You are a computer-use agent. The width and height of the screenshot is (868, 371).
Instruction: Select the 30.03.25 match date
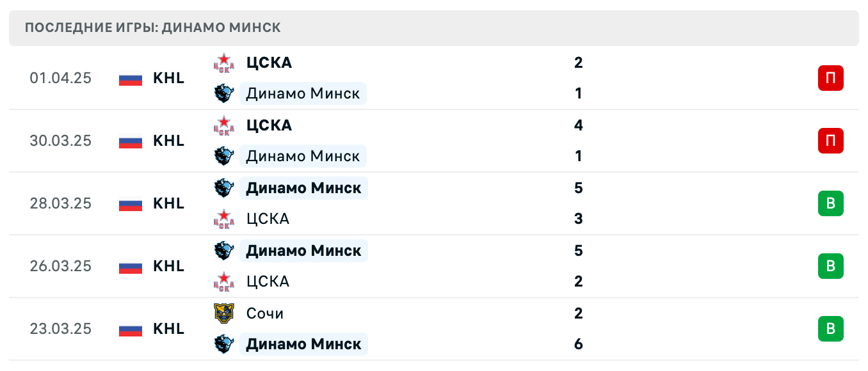pos(61,141)
